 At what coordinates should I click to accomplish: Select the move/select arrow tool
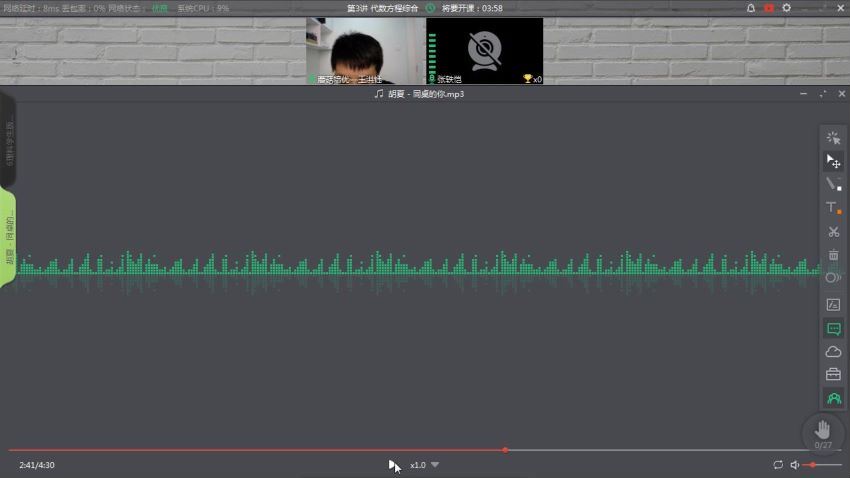(x=833, y=161)
